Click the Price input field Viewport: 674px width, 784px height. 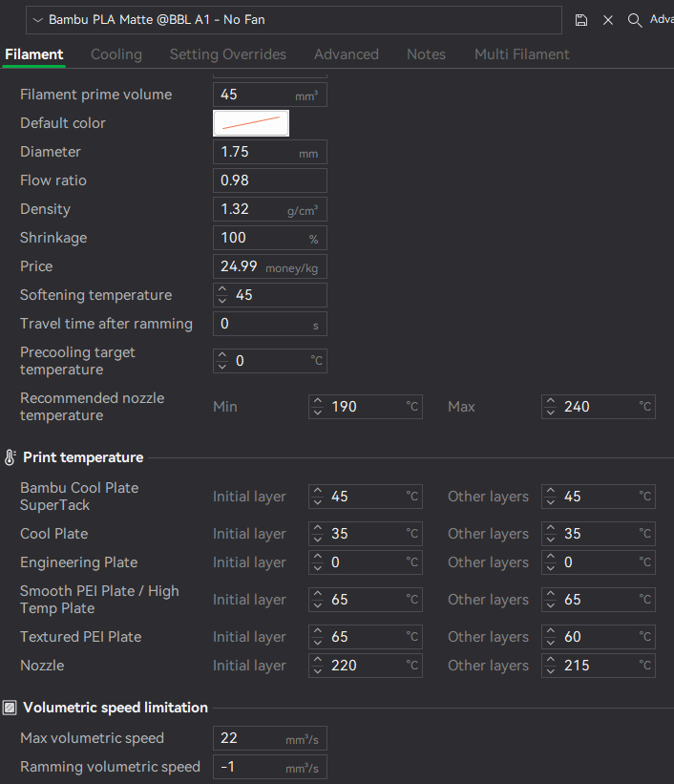[x=270, y=266]
